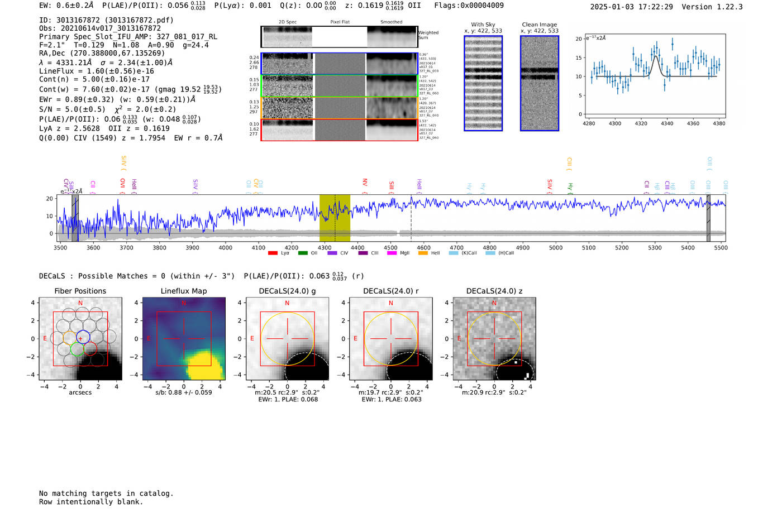Select the With Sky cutout image

pos(483,83)
